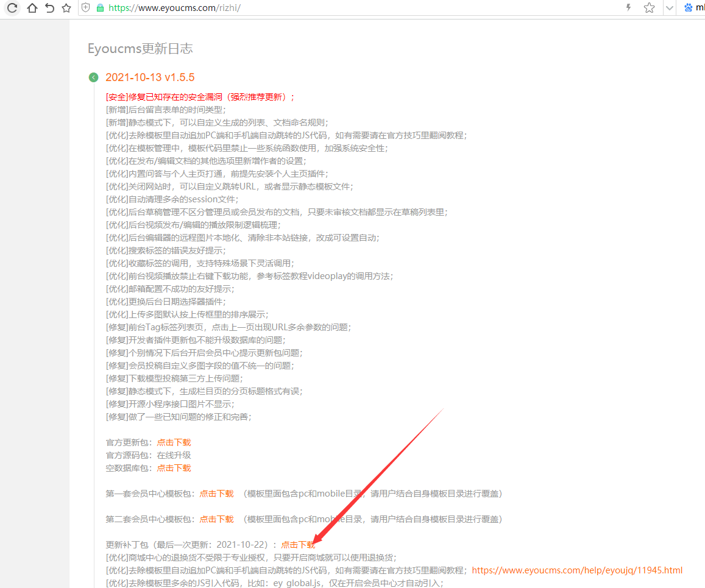The height and width of the screenshot is (588, 705).
Task: Click the line [优化]自动清理多余的session文件
Action: [x=172, y=199]
